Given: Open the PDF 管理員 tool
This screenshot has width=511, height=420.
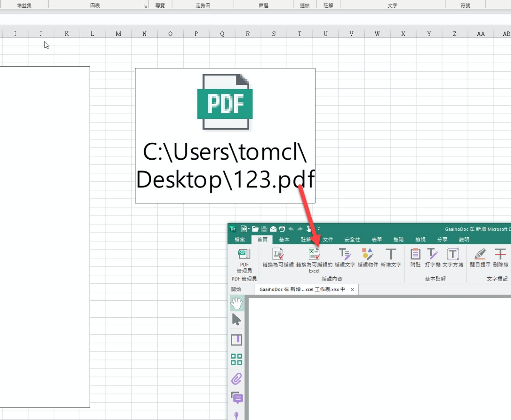Looking at the screenshot, I should (244, 260).
